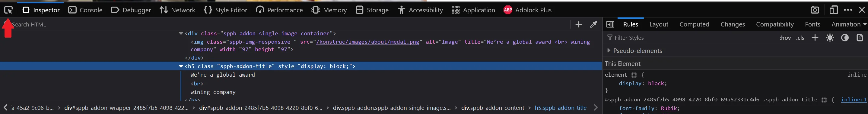Viewport: 868px width, 114px height.
Task: Open responsive design mode icon
Action: tap(833, 10)
